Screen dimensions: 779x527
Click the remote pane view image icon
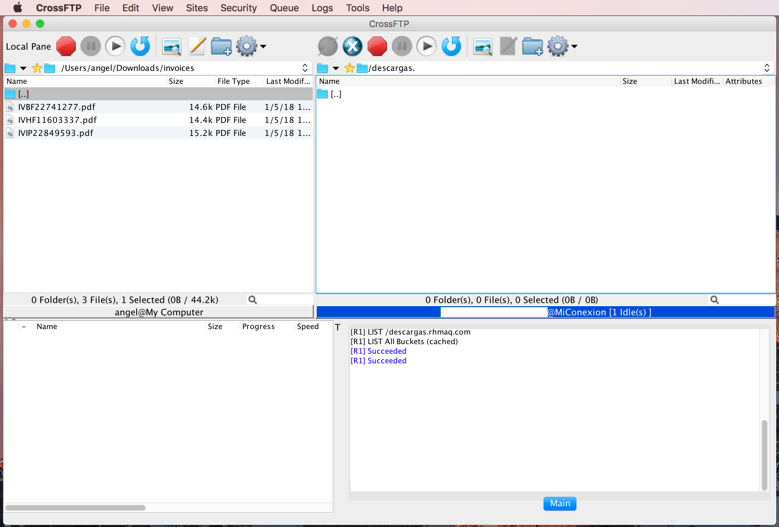point(483,46)
